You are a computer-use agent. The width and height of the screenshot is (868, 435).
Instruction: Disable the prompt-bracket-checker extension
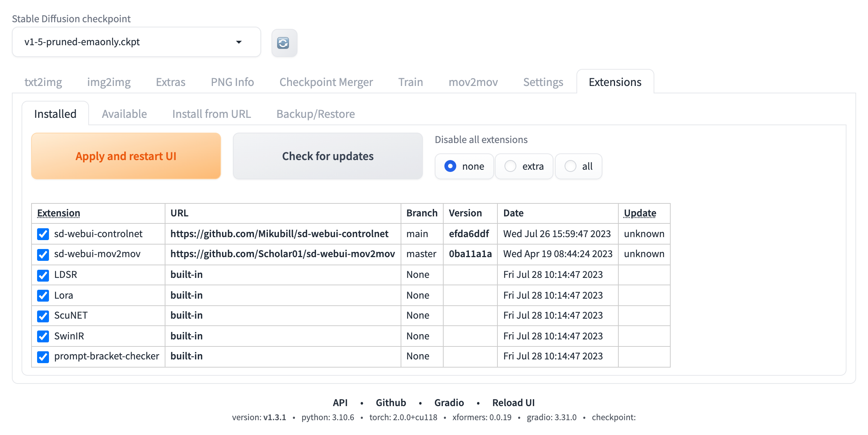click(43, 356)
